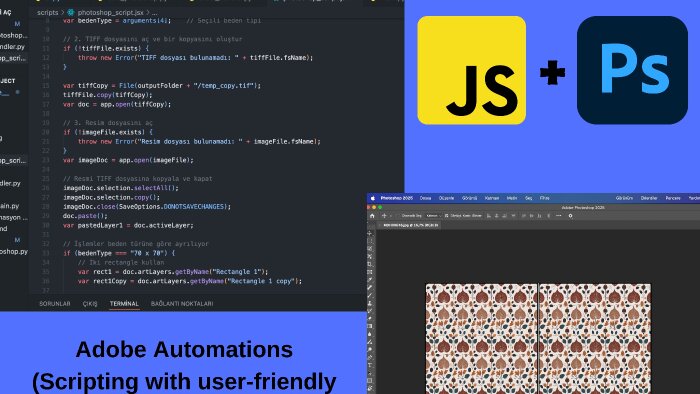Click photoshop_script.jsx in the breadcrumb
The height and width of the screenshot is (394, 700).
[x=110, y=12]
